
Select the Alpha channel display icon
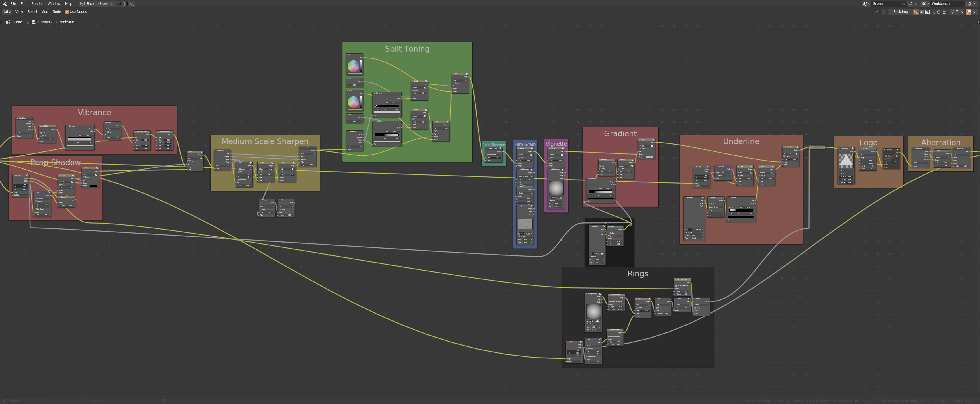pyautogui.click(x=928, y=12)
